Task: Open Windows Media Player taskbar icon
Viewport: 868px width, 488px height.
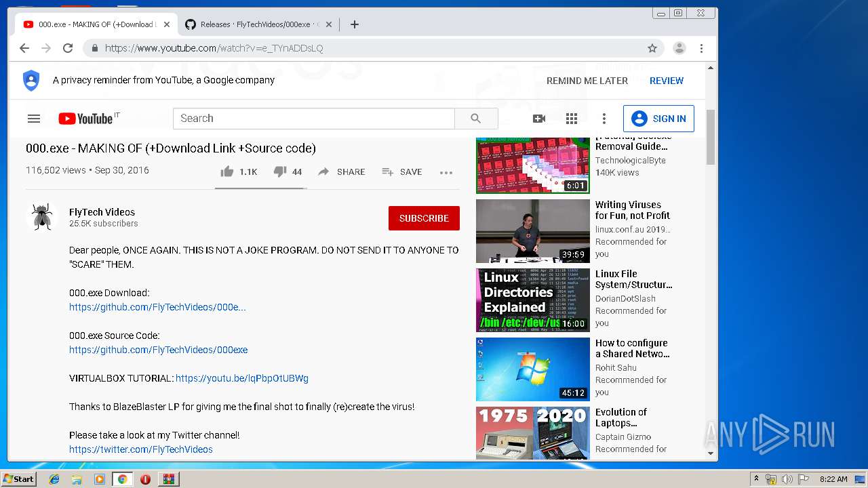Action: [100, 479]
